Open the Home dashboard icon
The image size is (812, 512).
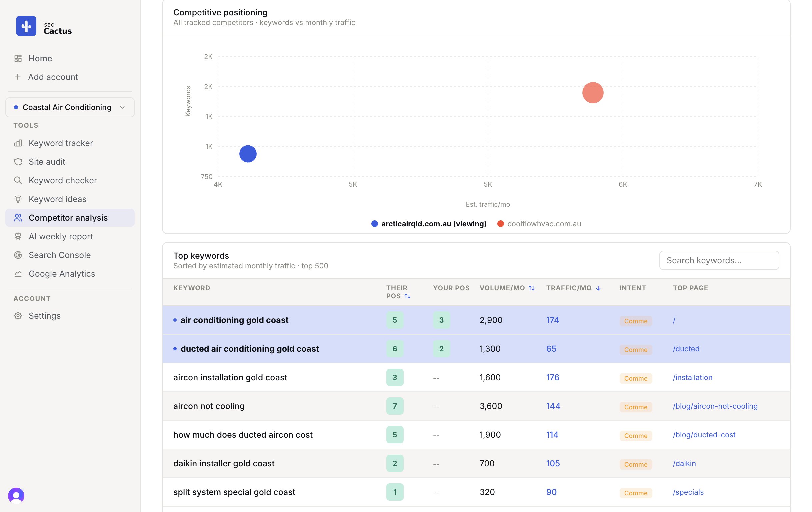click(x=18, y=58)
